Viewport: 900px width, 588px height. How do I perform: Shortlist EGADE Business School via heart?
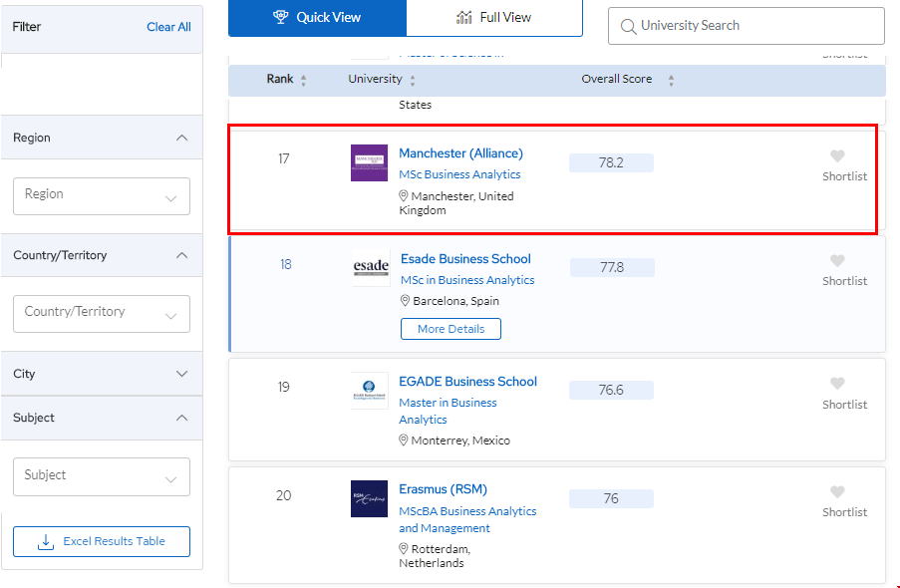click(x=837, y=384)
